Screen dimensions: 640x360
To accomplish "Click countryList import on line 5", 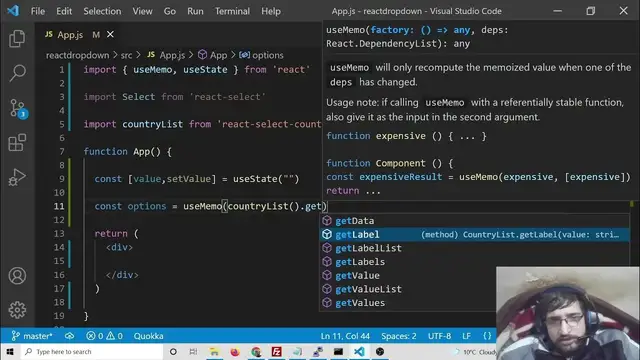I will pyautogui.click(x=152, y=124).
